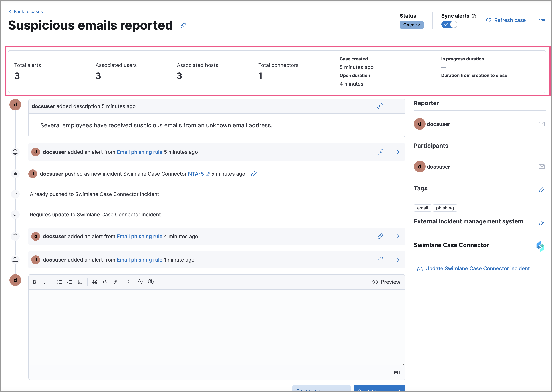Click inside the comment text area

216,327
